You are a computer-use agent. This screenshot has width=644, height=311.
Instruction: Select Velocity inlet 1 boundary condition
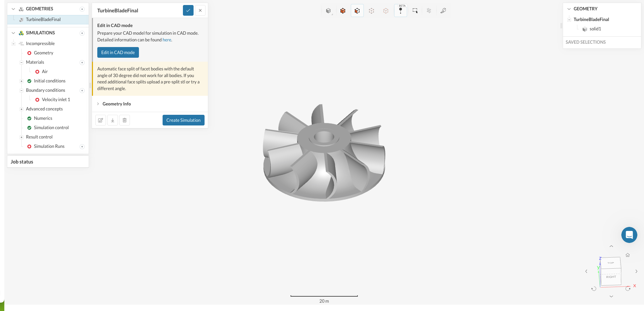pos(56,99)
